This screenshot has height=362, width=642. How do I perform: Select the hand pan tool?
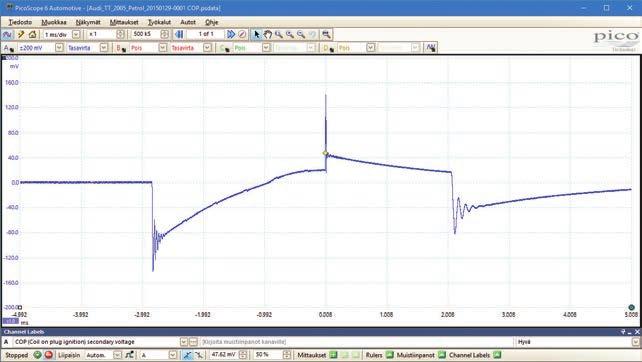[x=267, y=34]
